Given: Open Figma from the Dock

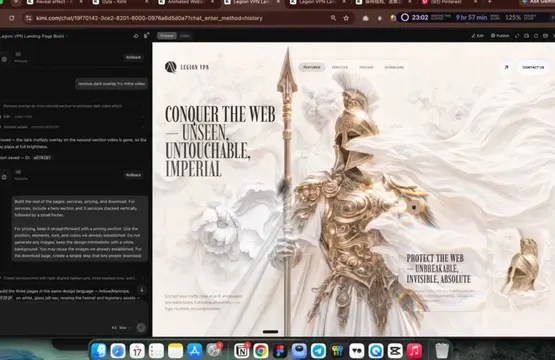Looking at the screenshot, I should [280, 351].
